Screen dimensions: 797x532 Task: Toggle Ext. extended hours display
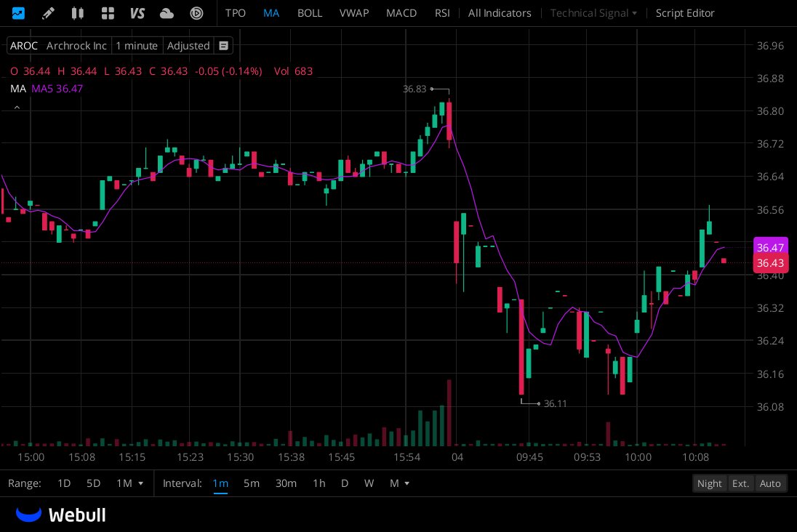(x=740, y=483)
